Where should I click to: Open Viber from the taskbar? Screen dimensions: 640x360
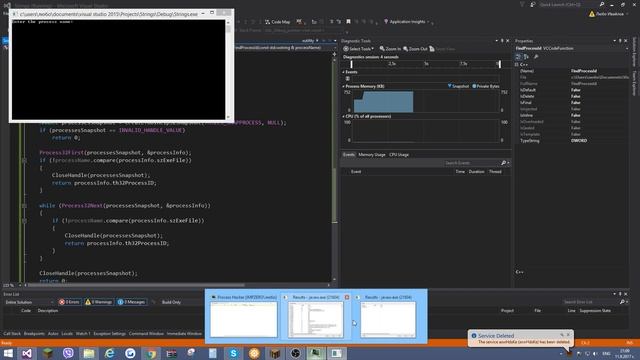pos(68,353)
